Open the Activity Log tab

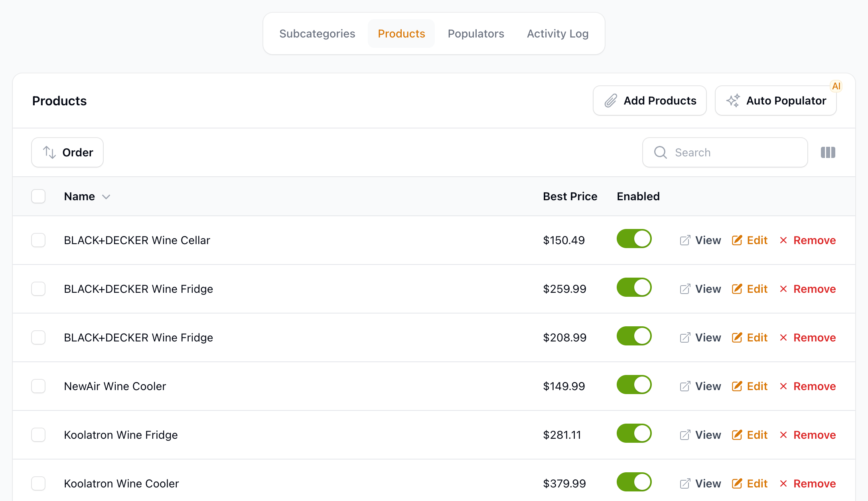pyautogui.click(x=558, y=34)
